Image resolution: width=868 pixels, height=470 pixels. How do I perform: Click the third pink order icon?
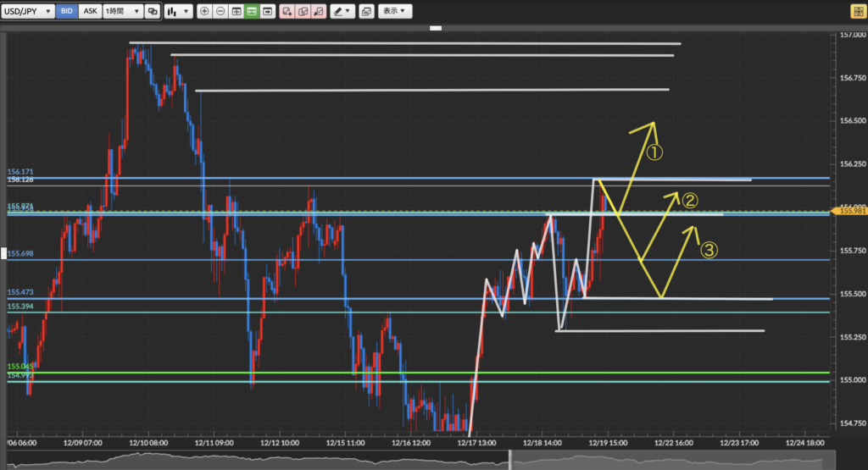pyautogui.click(x=318, y=12)
